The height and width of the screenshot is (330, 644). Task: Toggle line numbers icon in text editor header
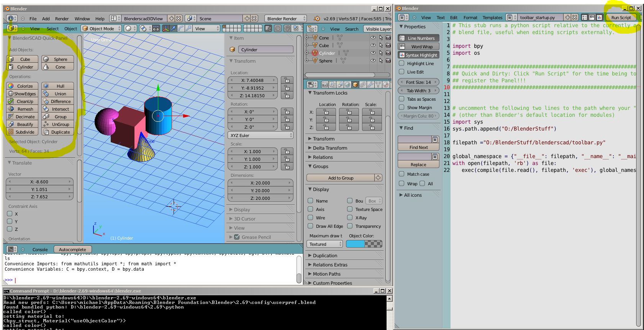[x=584, y=18]
